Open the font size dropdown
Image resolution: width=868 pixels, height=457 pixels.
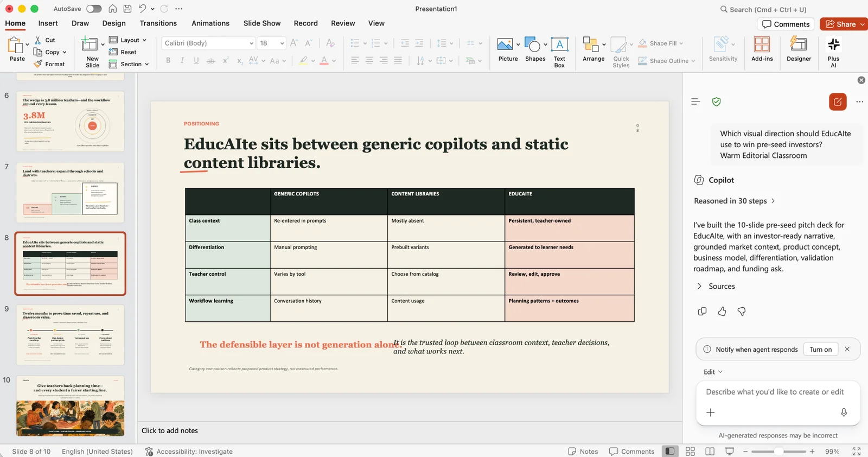282,43
